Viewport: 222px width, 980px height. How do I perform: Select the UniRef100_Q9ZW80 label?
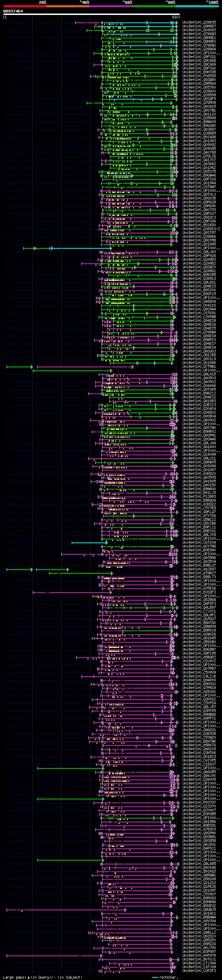(x=199, y=80)
